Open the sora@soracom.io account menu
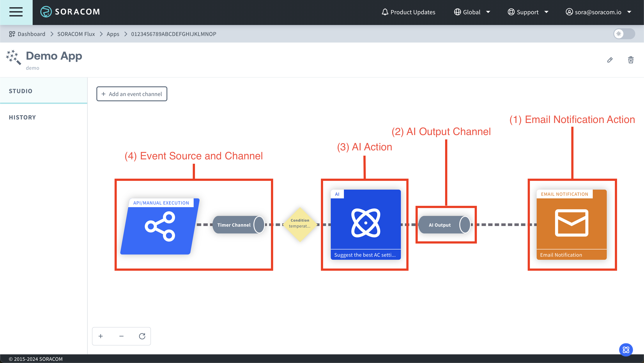The height and width of the screenshot is (363, 644). [598, 12]
